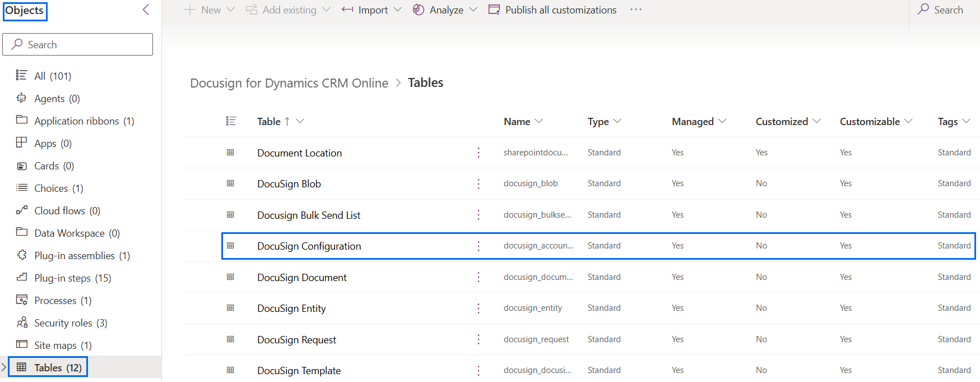Click the Cloud flows icon
Screen dimensions: 980x382
pyautogui.click(x=21, y=210)
